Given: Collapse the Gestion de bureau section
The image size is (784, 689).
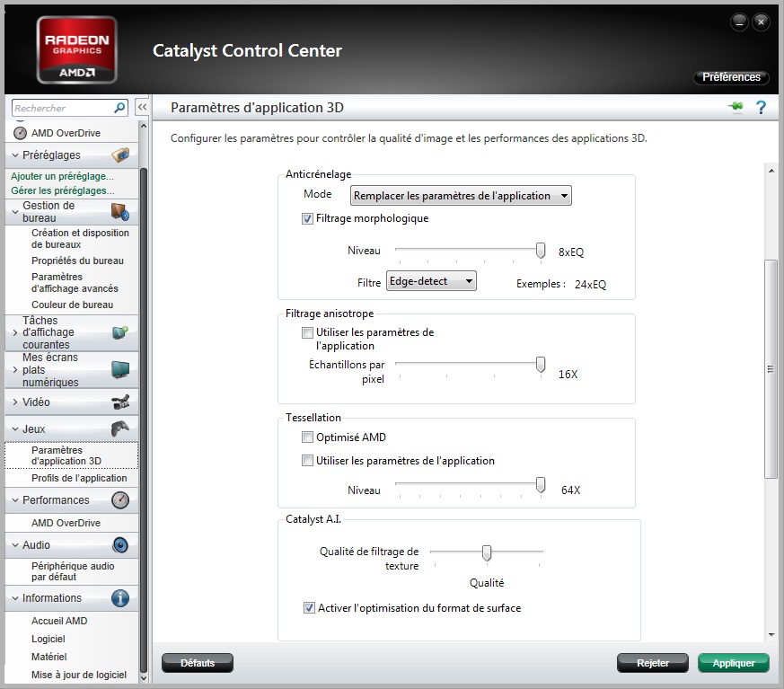Looking at the screenshot, I should point(15,212).
